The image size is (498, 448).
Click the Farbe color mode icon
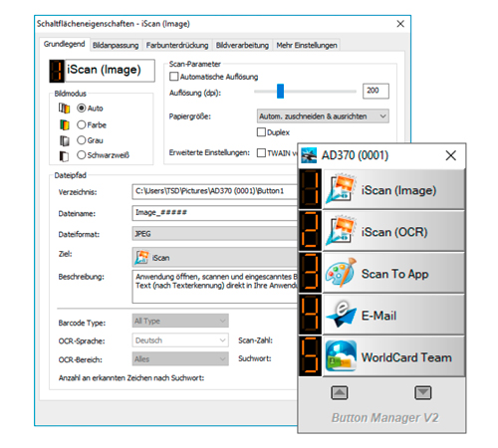point(65,124)
